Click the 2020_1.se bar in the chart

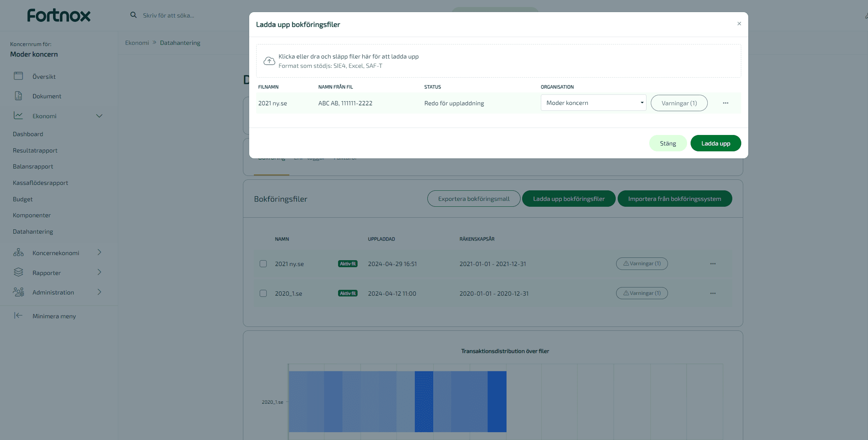click(397, 402)
